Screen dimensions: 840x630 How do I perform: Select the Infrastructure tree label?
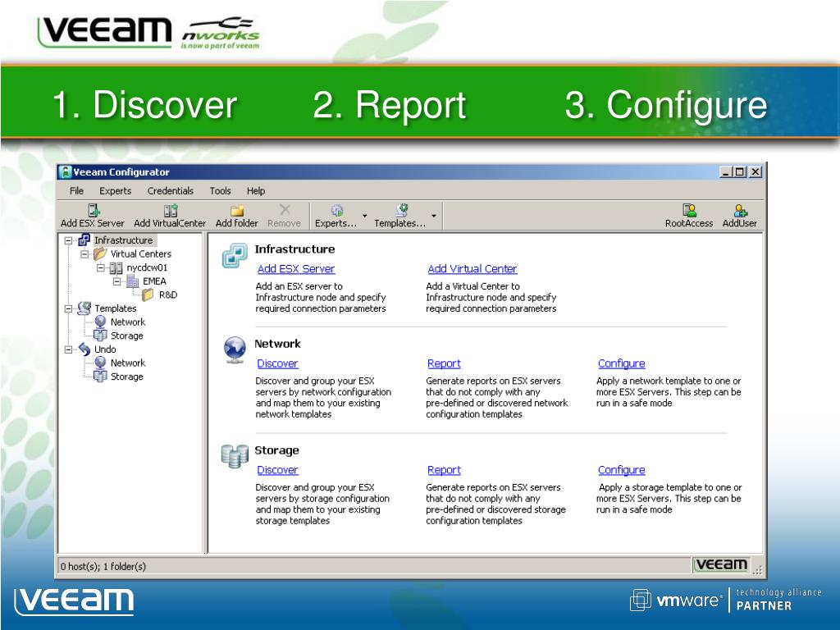(124, 240)
